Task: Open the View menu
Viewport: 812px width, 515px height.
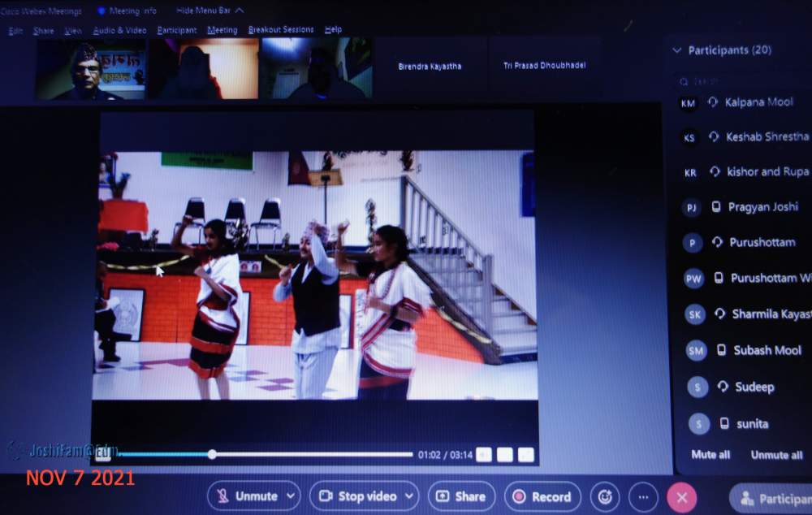Action: pos(73,31)
